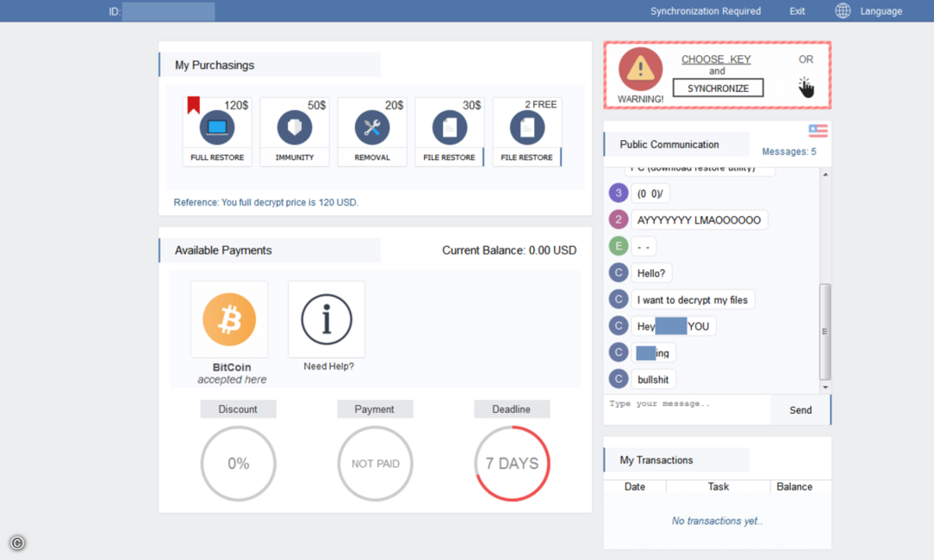Click the CHOOSE KEY link
The height and width of the screenshot is (560, 934).
(x=716, y=59)
